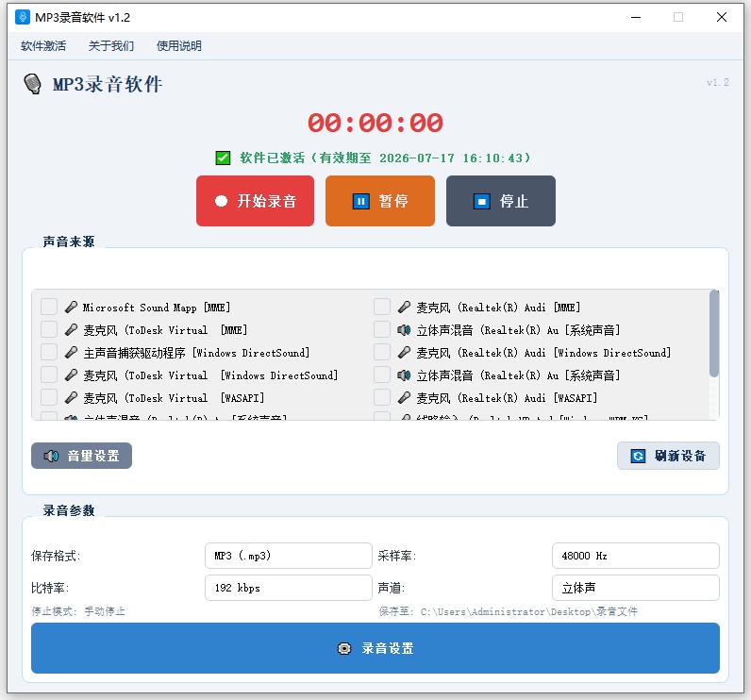The width and height of the screenshot is (751, 700).
Task: Tick the 麦克风 (Realtek(R) Audi [WASAPI] checkbox
Action: [382, 397]
